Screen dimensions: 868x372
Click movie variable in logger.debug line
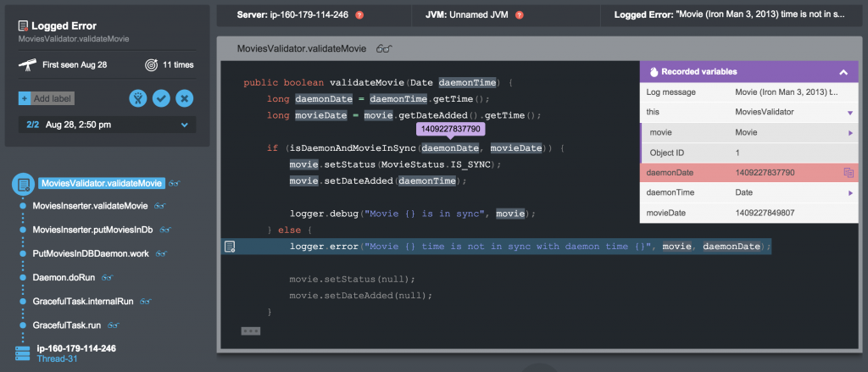coord(509,214)
